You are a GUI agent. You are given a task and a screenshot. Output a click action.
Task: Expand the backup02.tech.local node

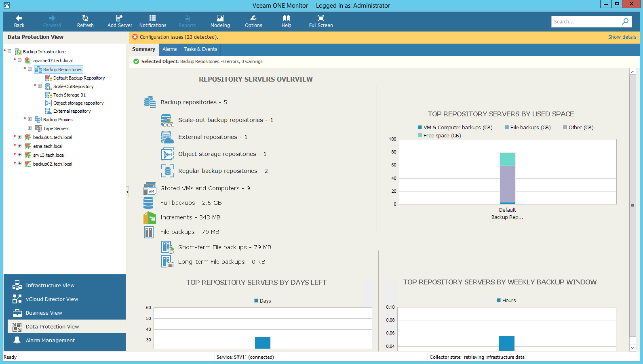19,164
